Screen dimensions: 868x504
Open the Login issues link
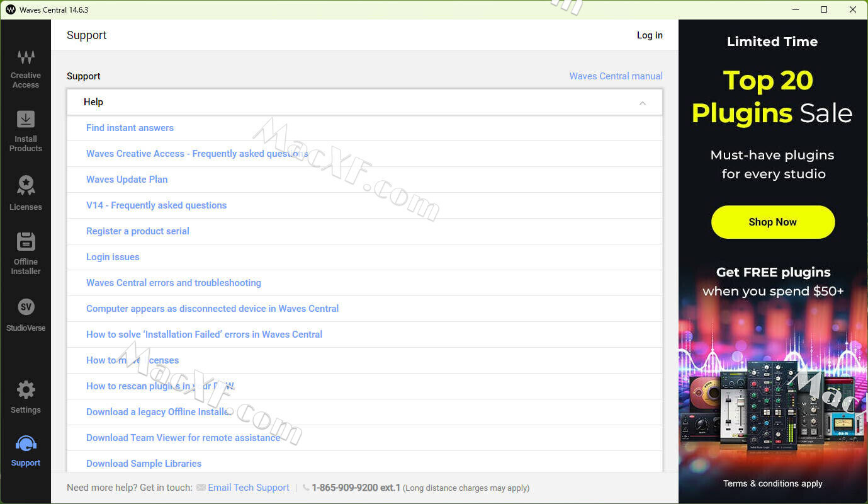point(113,257)
